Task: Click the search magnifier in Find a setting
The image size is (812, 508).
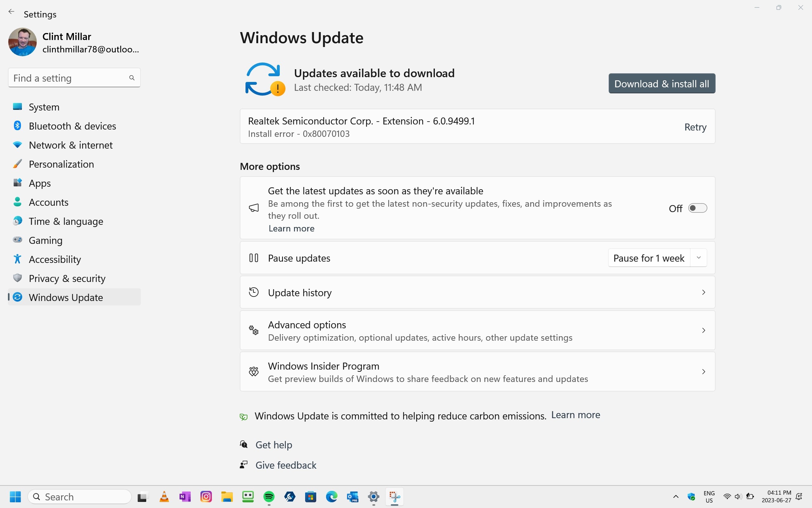Action: pyautogui.click(x=132, y=78)
